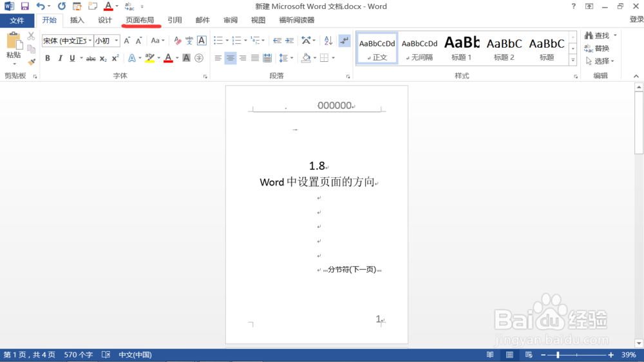Select the Format Painter brush icon
This screenshot has height=362, width=644.
32,62
